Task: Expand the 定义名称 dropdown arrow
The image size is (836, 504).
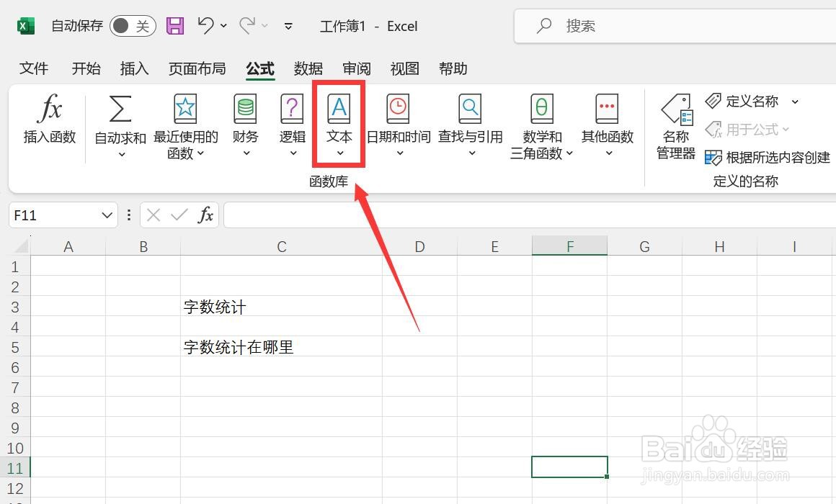Action: (795, 102)
